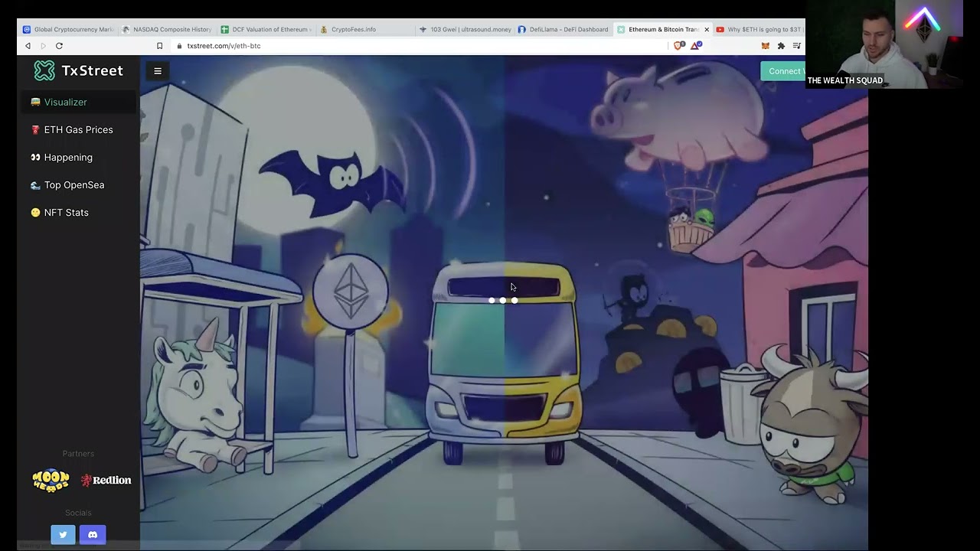Open the Brave shields icon
980x551 pixels.
point(679,46)
